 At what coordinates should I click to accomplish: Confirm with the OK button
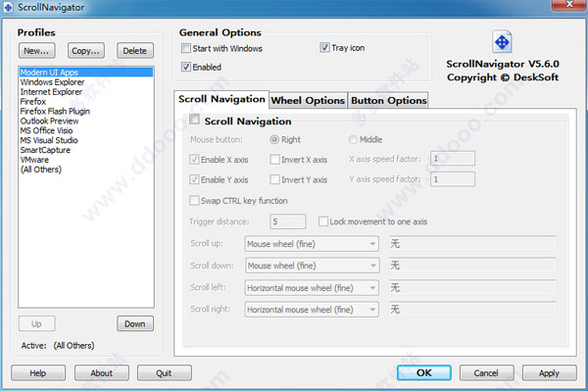pos(423,373)
